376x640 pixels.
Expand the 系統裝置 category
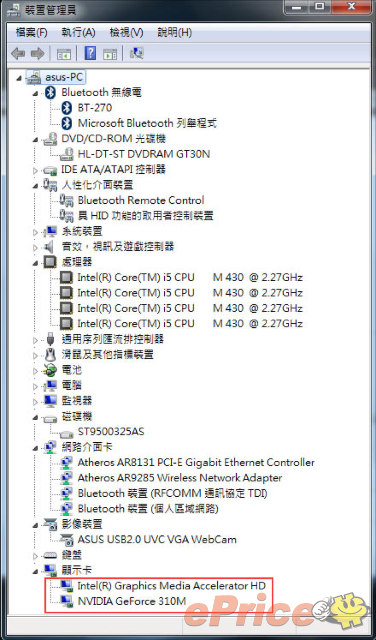click(x=36, y=232)
